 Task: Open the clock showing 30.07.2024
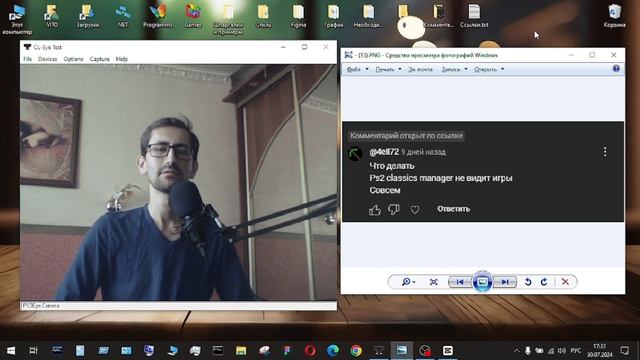click(600, 351)
